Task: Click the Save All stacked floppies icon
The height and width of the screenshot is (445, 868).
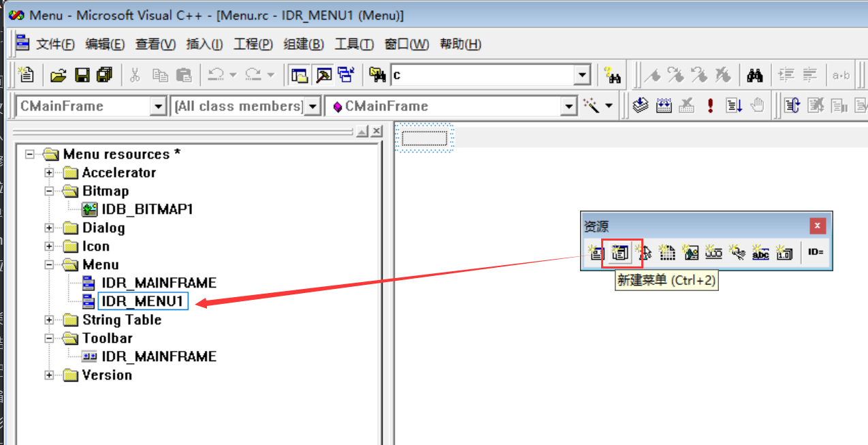Action: (x=104, y=75)
